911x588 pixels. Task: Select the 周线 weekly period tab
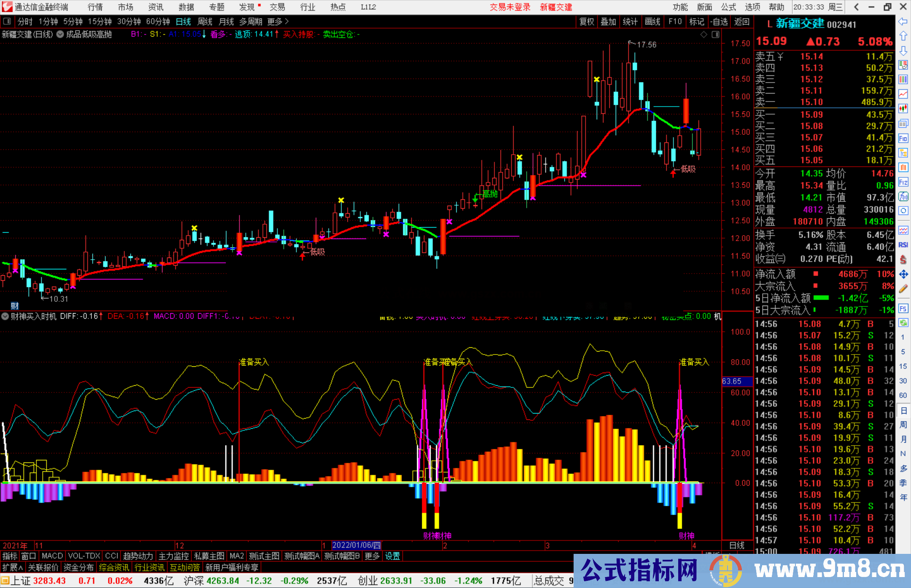coord(205,21)
